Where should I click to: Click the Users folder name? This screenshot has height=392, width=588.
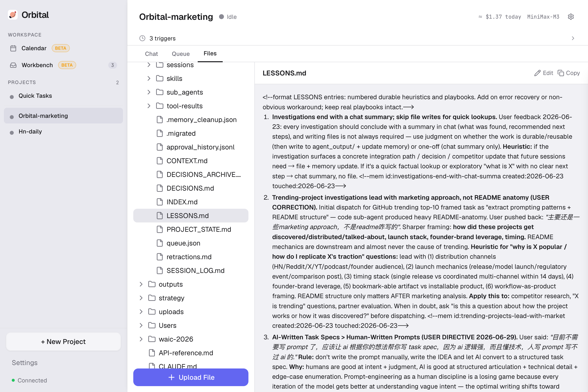click(x=168, y=326)
